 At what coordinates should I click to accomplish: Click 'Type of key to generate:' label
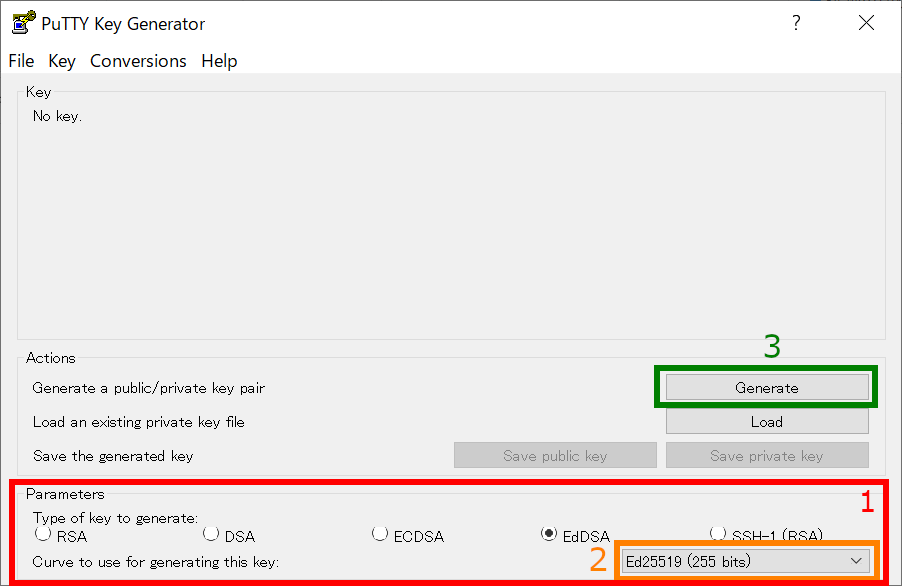pyautogui.click(x=115, y=518)
